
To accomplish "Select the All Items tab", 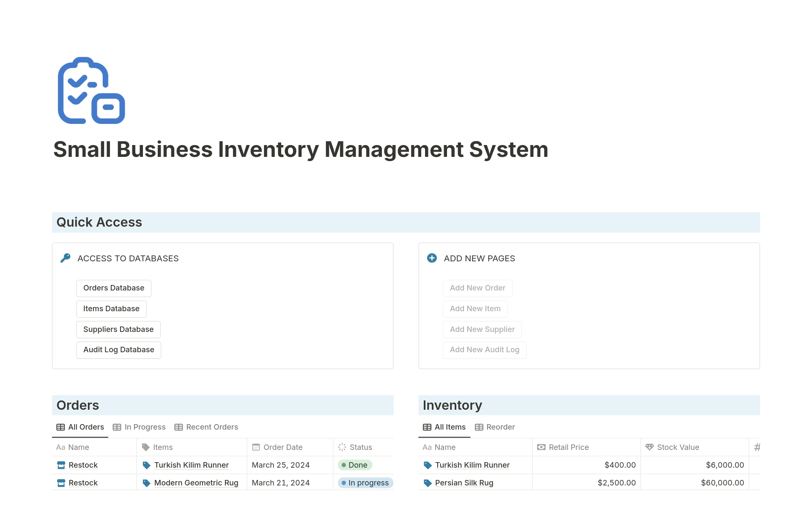I will click(x=445, y=427).
